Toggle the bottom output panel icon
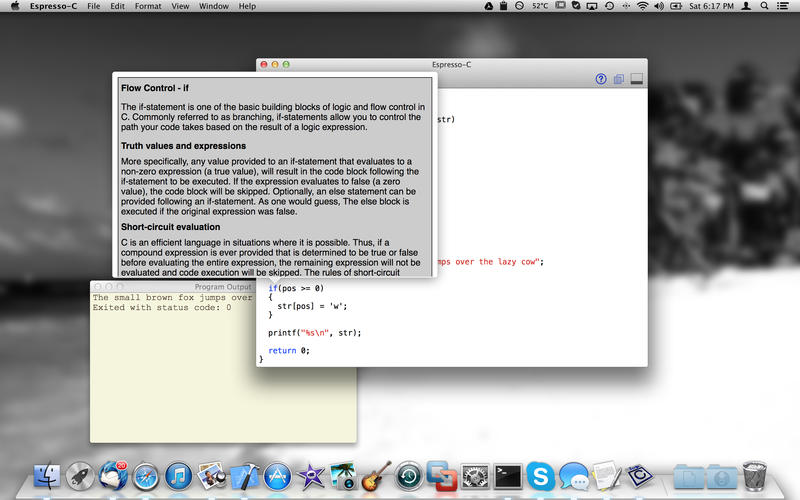 [x=636, y=79]
